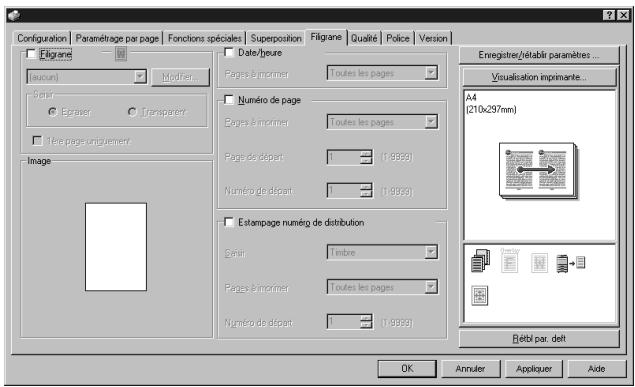This screenshot has width=635, height=387.
Task: Click the printer-to-page output icon in summary panel
Action: [x=571, y=264]
